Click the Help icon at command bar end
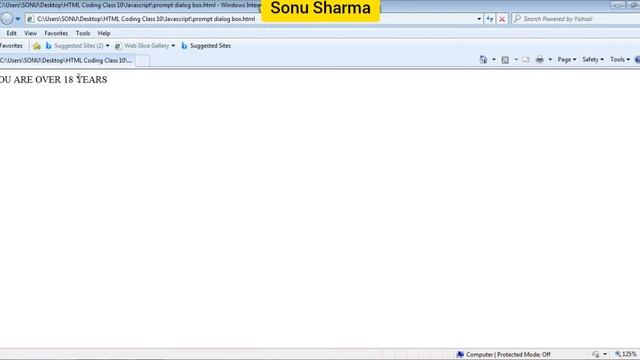Viewport: 640px width, 360px height. (x=638, y=60)
